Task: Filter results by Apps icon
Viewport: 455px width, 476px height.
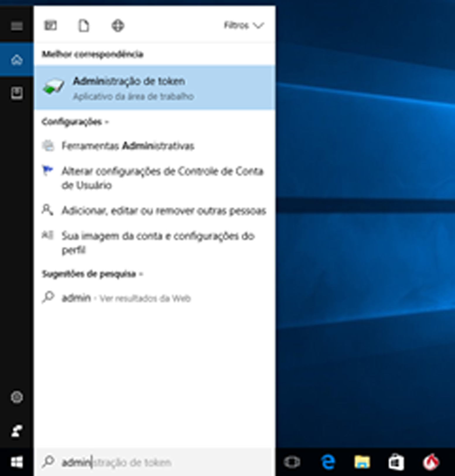Action: coord(51,25)
